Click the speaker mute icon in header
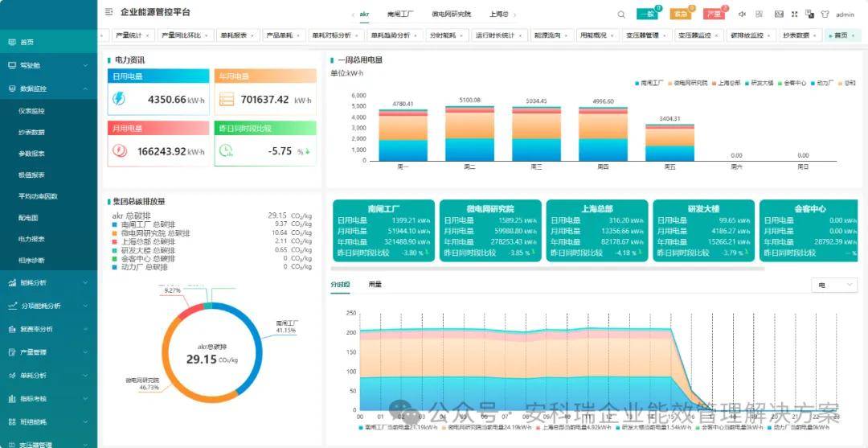The height and width of the screenshot is (448, 868). [742, 14]
